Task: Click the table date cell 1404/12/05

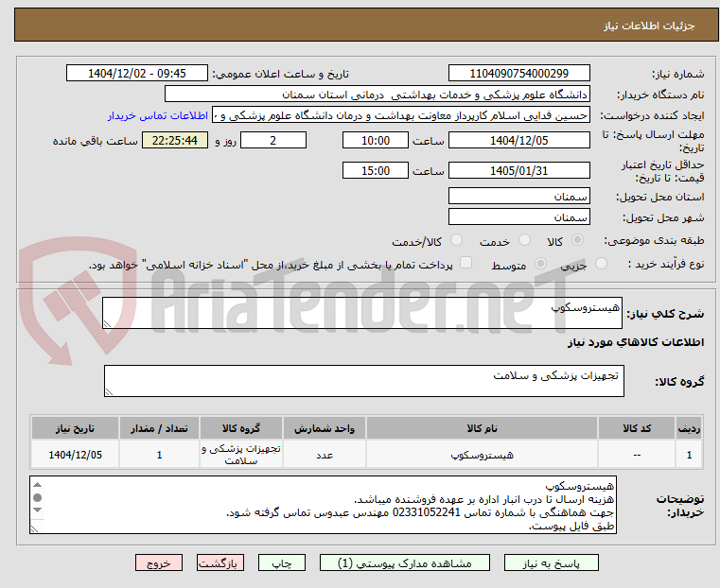Action: [75, 455]
